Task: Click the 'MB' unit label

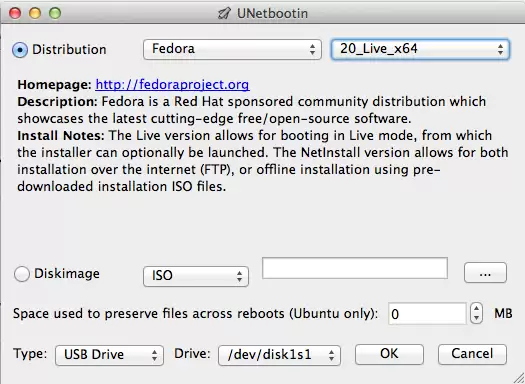Action: (503, 314)
